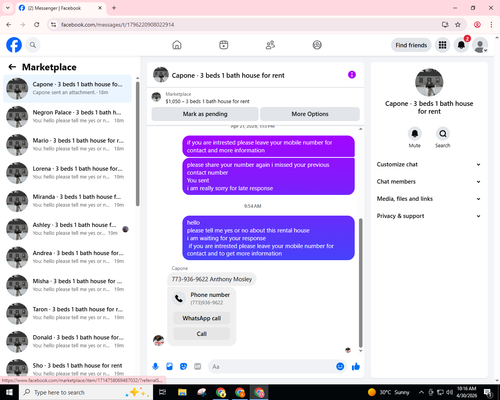Attach a photo or file icon
The image size is (500, 400).
click(x=169, y=367)
